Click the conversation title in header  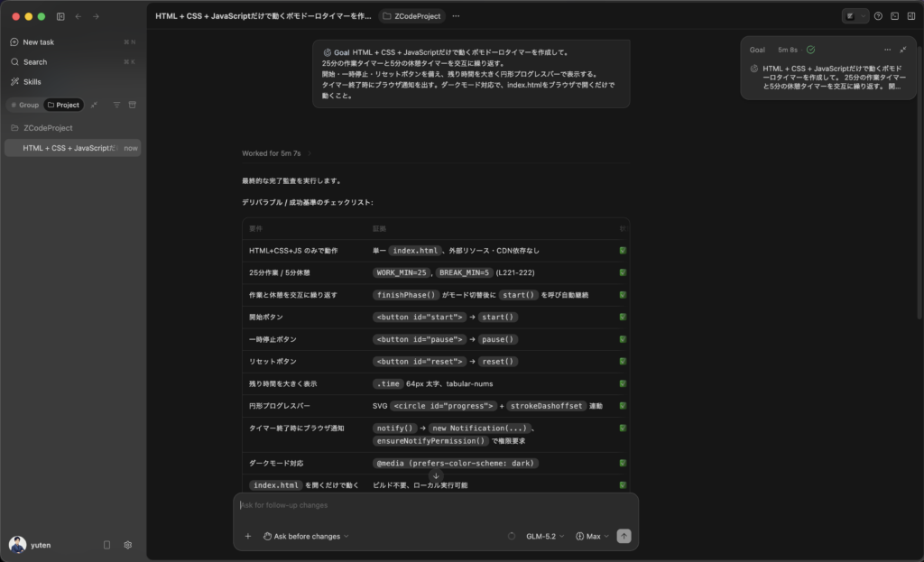tap(263, 16)
